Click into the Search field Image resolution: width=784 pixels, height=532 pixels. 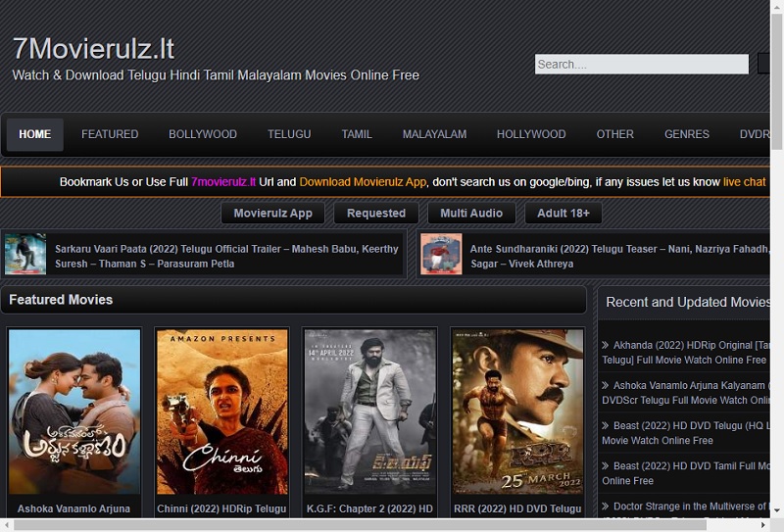(x=642, y=64)
